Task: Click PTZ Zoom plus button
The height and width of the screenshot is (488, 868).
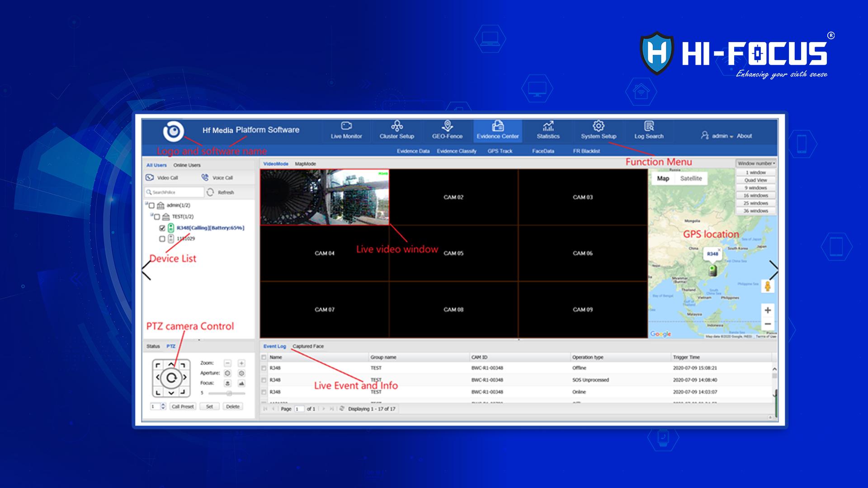Action: coord(241,363)
